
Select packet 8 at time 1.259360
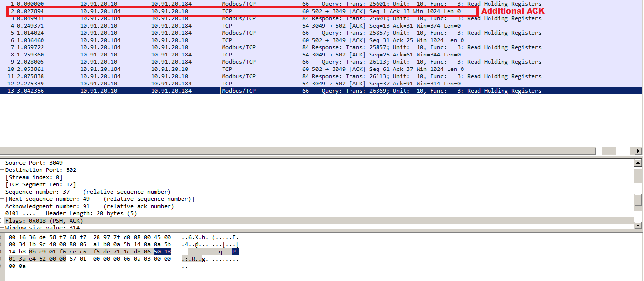click(321, 55)
